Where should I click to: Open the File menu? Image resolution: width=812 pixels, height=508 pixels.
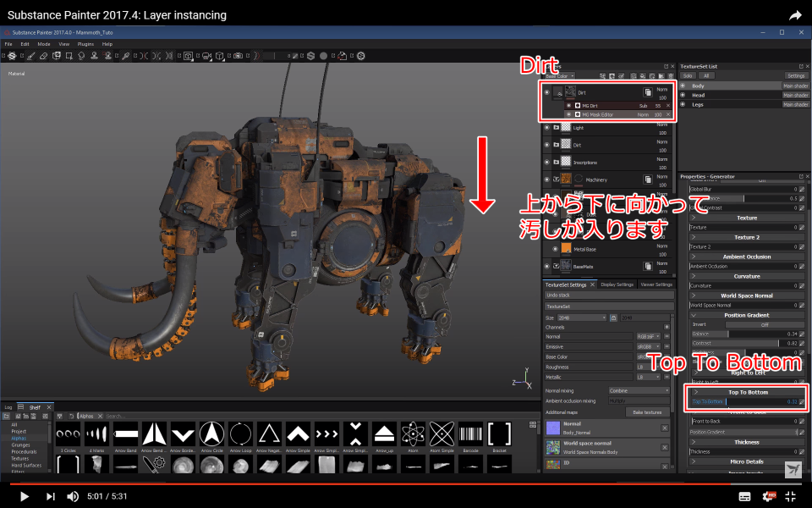point(8,44)
